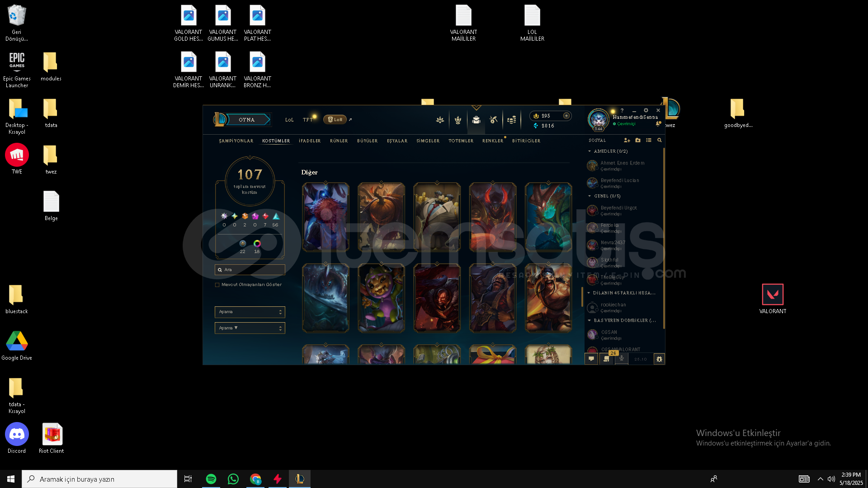Open friend Nevra2437
This screenshot has height=488, width=868.
623,245
